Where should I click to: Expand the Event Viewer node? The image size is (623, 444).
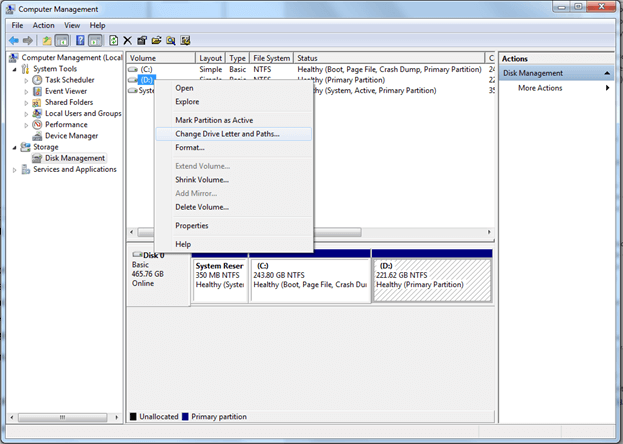click(x=26, y=91)
